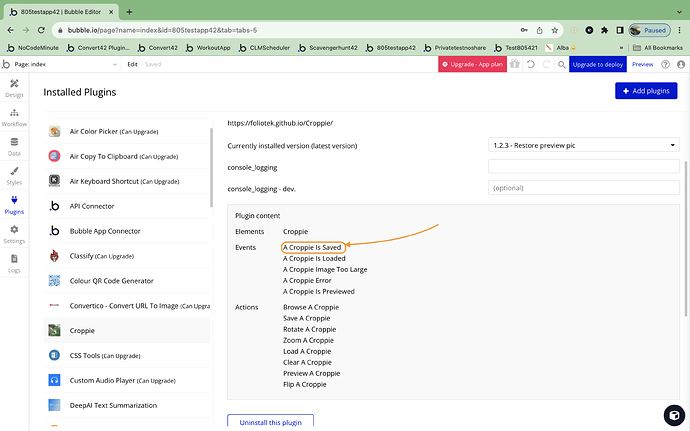Click Uninstall this plugin button
Screen dimensions: 690x431
point(270,421)
